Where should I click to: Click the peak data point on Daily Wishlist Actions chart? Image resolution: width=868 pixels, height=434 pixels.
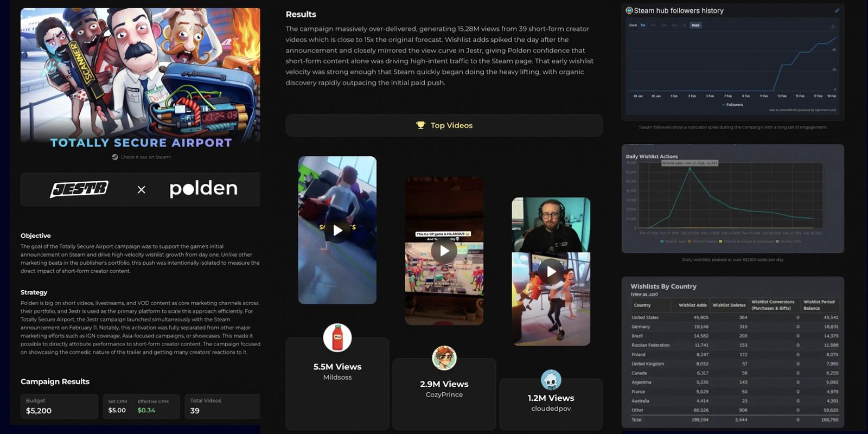690,169
